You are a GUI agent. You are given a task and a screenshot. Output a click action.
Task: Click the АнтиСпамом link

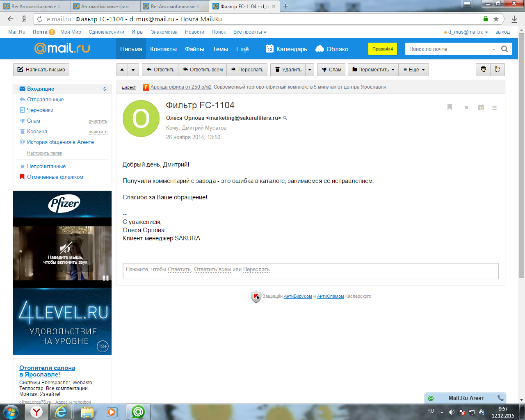coord(330,296)
